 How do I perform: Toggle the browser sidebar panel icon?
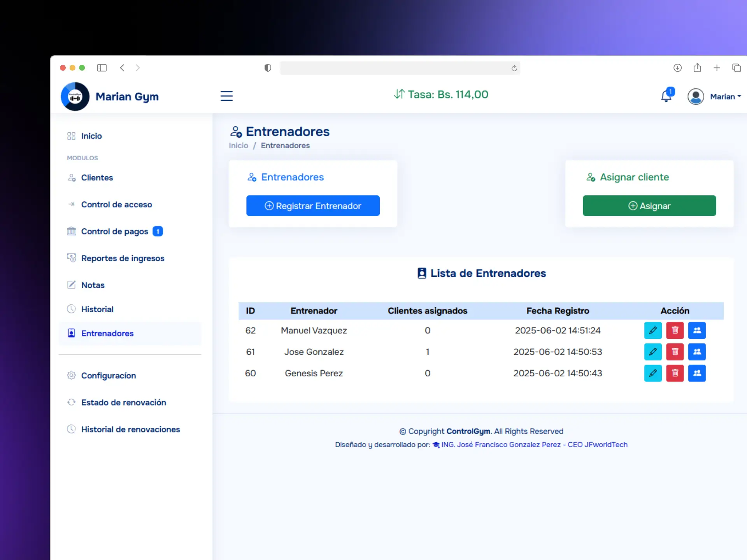pyautogui.click(x=102, y=68)
